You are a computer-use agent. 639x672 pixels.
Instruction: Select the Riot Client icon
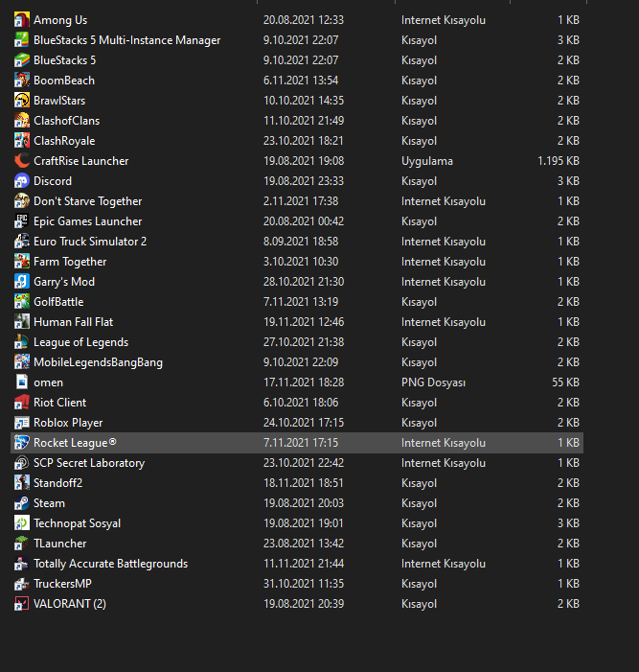(22, 403)
